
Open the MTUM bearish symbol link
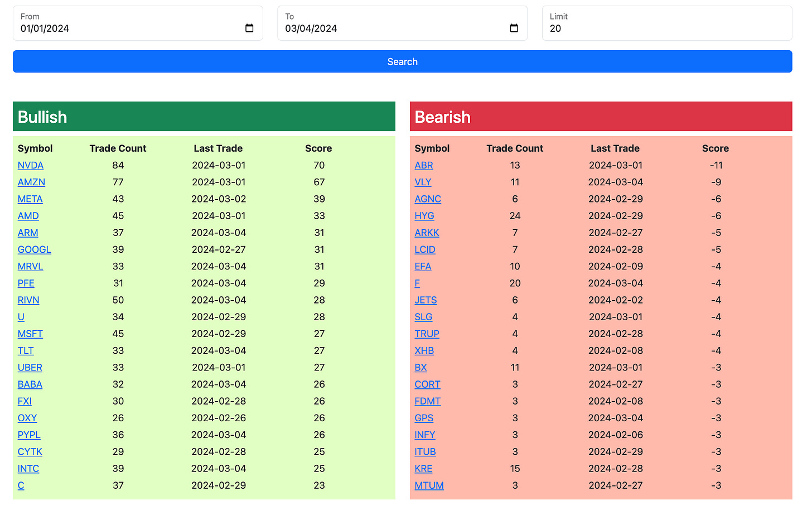click(429, 485)
